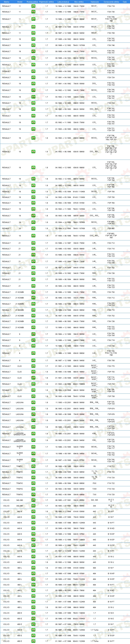Select fuel icon in 480 E 88kW / 120KM row
130x644 pixels.
pos(33,630)
